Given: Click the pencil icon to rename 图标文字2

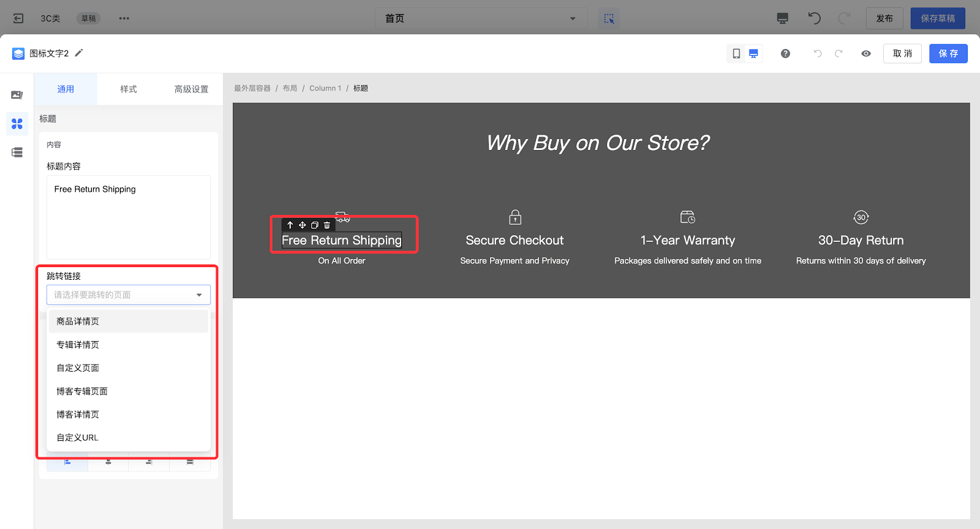Looking at the screenshot, I should 79,53.
